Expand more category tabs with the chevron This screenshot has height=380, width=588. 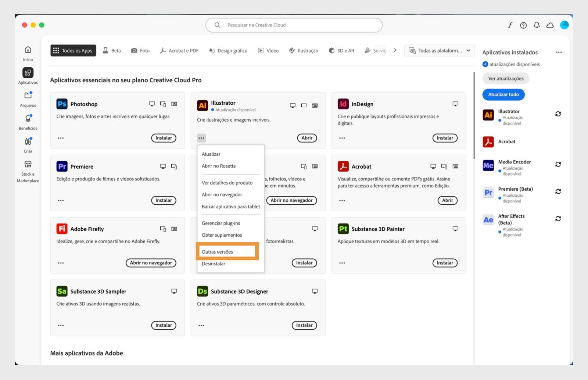click(x=395, y=50)
